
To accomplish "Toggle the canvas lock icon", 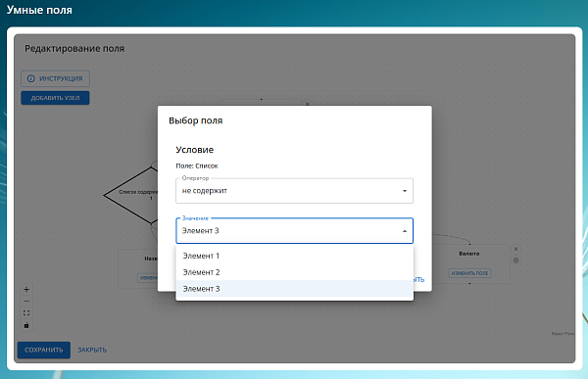I will coord(26,325).
